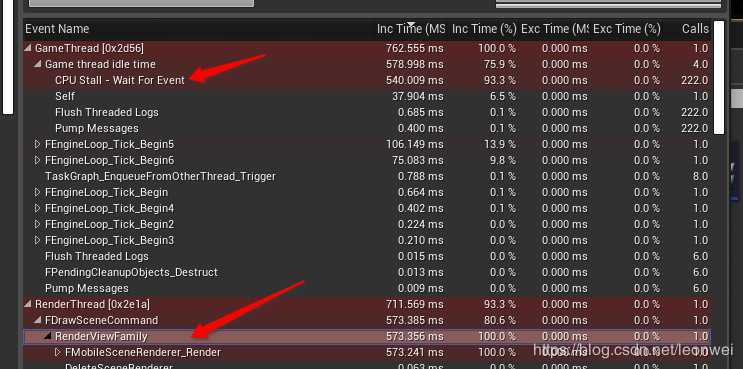The width and height of the screenshot is (743, 369).
Task: Select Flush Threaded Logs row with 0.015 ms
Action: tap(367, 256)
